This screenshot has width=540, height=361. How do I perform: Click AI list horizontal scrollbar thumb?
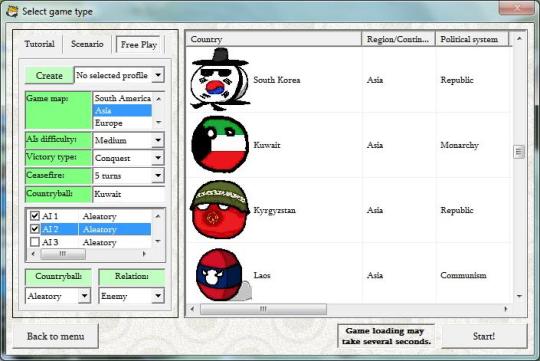pos(63,254)
